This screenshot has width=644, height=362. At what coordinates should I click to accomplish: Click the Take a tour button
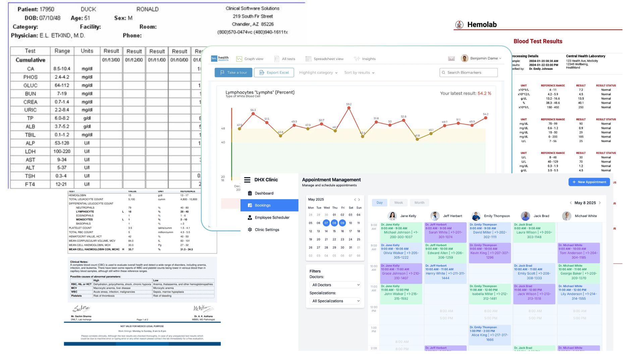[x=233, y=73]
